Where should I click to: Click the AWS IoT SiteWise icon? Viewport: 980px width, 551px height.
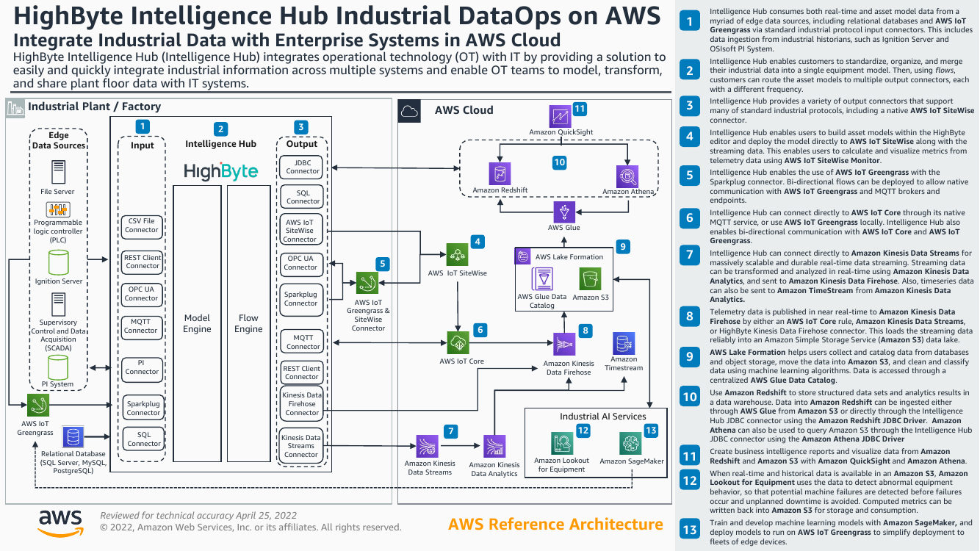(x=458, y=255)
